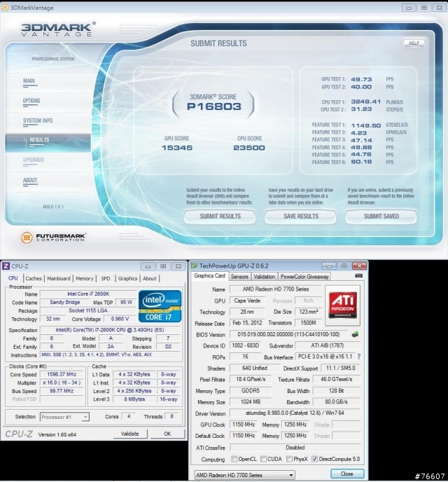Click the Close button in GPU-Z

pos(347,474)
